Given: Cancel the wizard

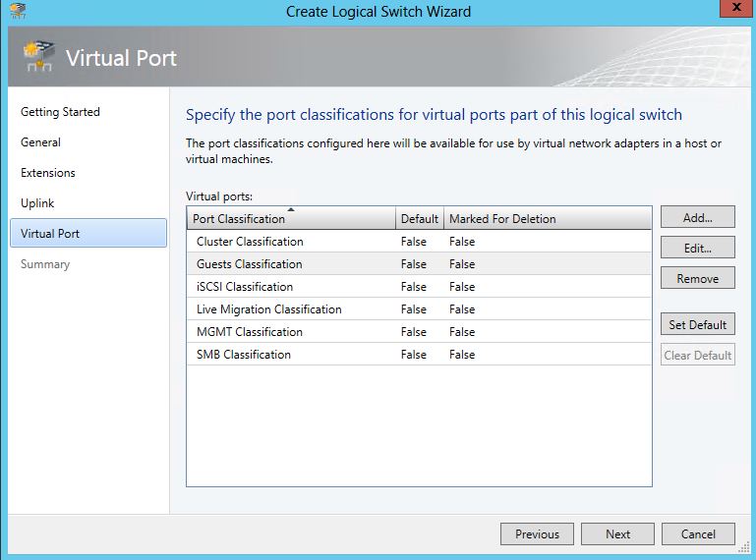Looking at the screenshot, I should [x=698, y=534].
